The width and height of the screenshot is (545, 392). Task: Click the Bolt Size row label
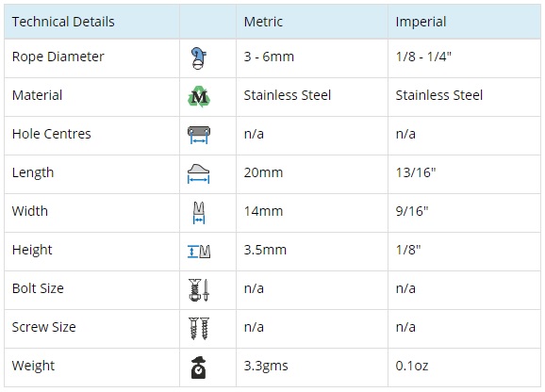pos(38,288)
